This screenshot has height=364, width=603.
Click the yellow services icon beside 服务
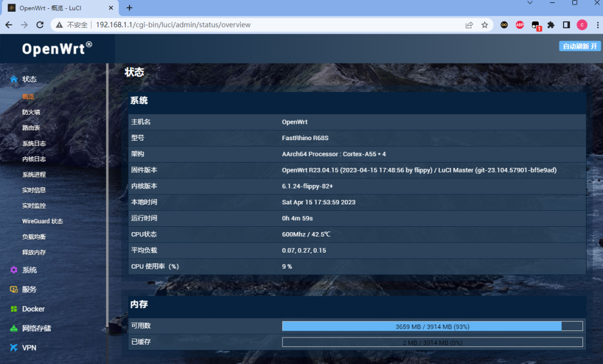click(x=14, y=289)
